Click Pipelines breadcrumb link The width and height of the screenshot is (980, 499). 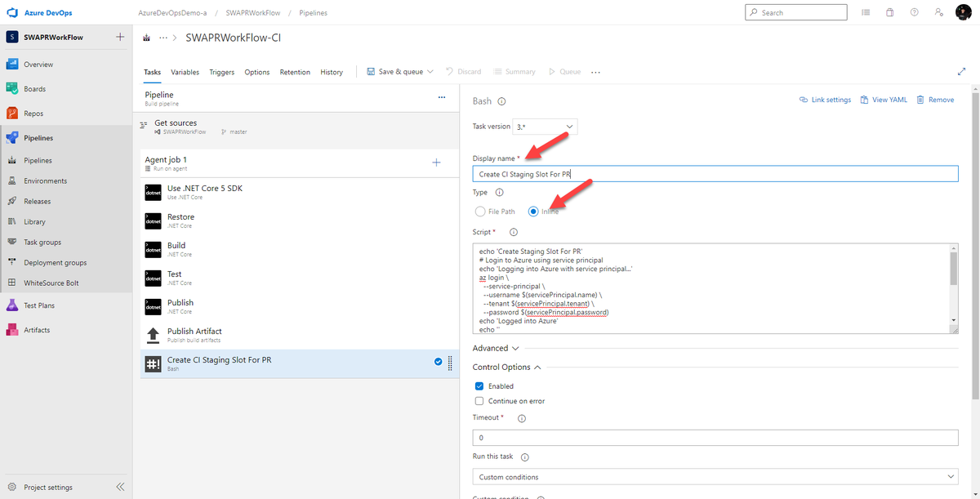314,13
